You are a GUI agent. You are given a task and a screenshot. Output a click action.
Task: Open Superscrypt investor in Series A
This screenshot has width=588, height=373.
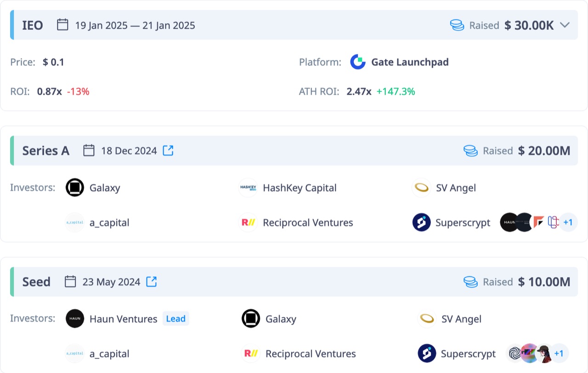(x=463, y=223)
